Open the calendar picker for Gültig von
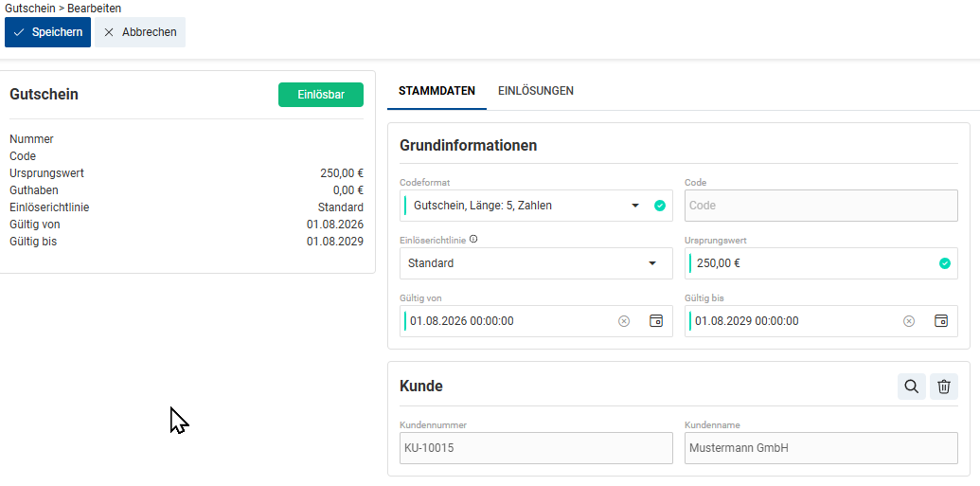Viewport: 980px width, 486px height. [655, 321]
